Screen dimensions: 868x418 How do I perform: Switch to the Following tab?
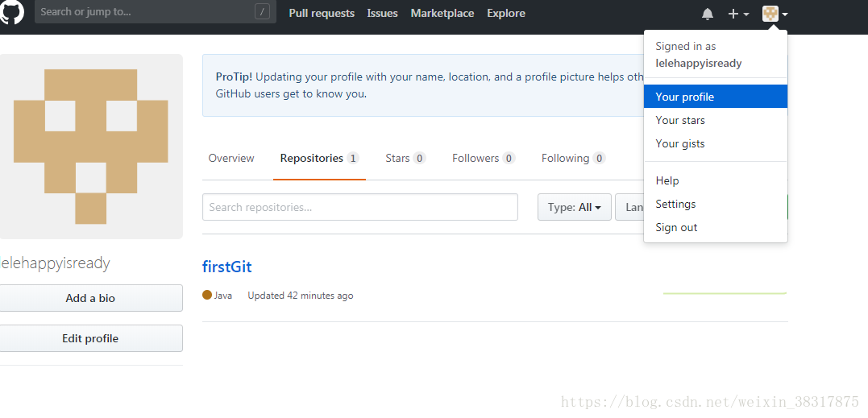tap(574, 158)
